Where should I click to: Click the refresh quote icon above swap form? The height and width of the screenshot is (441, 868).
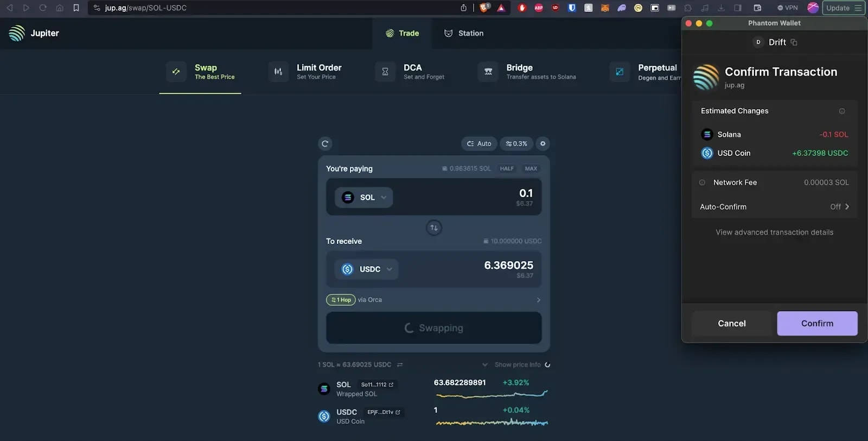(325, 144)
